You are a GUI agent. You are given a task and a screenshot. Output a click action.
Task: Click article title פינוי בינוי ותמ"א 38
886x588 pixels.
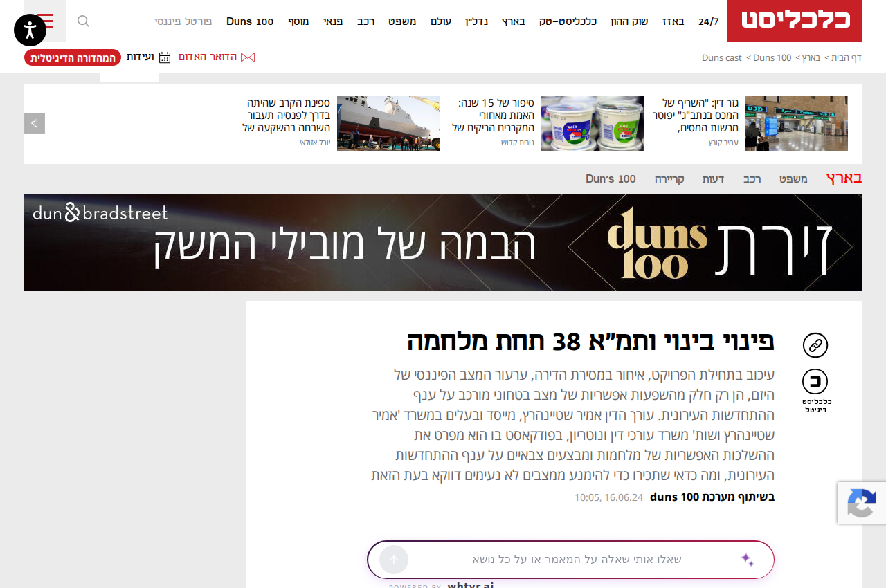(590, 341)
